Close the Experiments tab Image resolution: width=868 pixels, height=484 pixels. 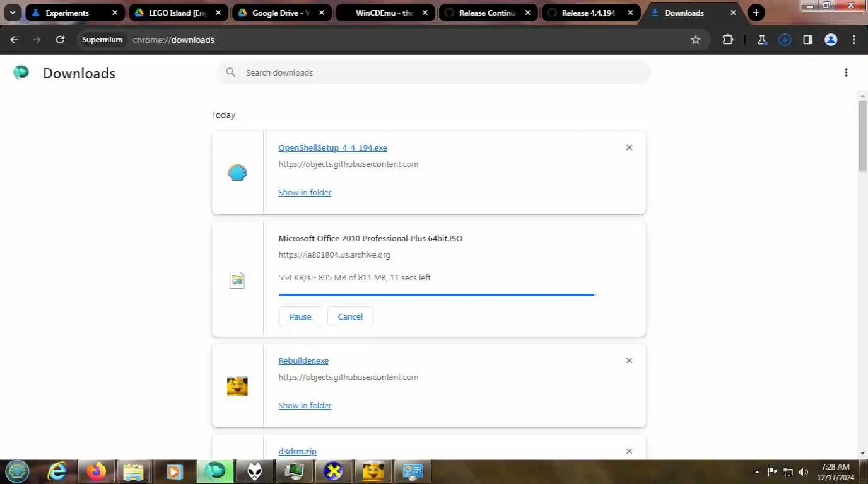[115, 13]
